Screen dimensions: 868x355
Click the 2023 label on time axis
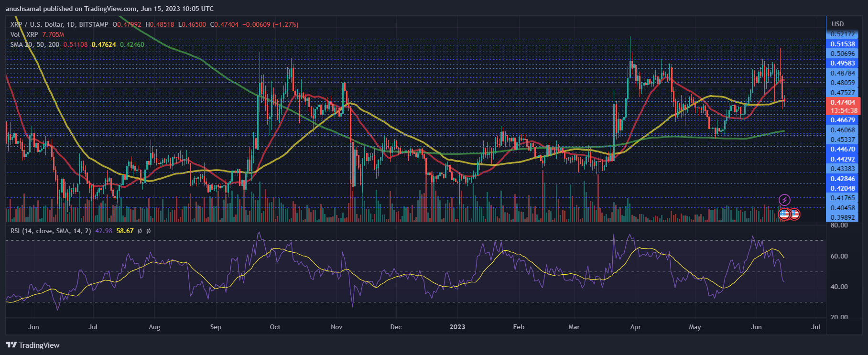(x=457, y=327)
